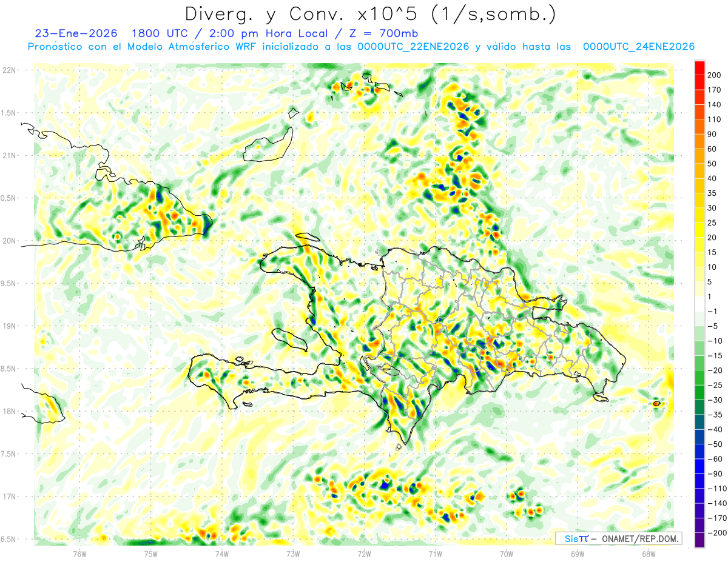Click the colorbar value -35
The height and width of the screenshot is (562, 728).
coord(715,415)
